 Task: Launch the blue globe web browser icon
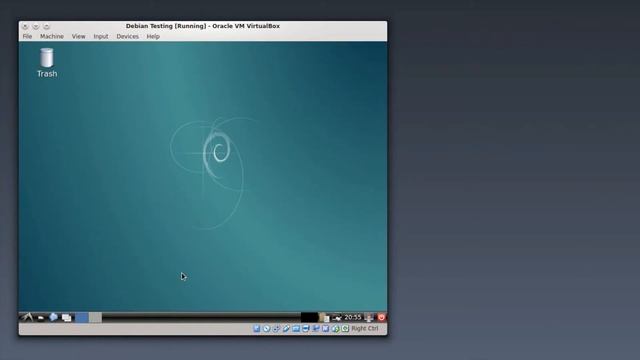pyautogui.click(x=53, y=317)
